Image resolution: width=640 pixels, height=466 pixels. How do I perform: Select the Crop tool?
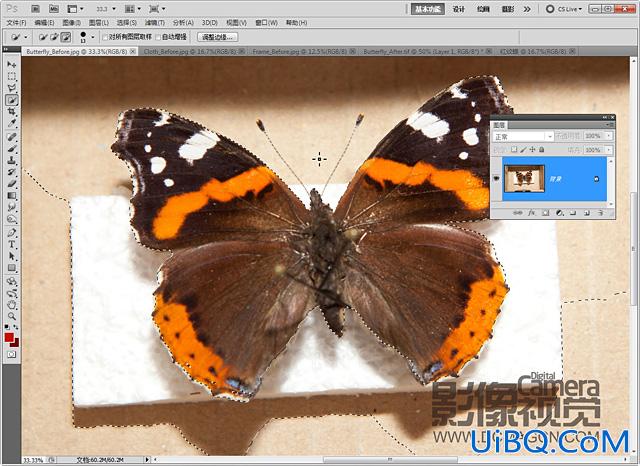pyautogui.click(x=11, y=111)
